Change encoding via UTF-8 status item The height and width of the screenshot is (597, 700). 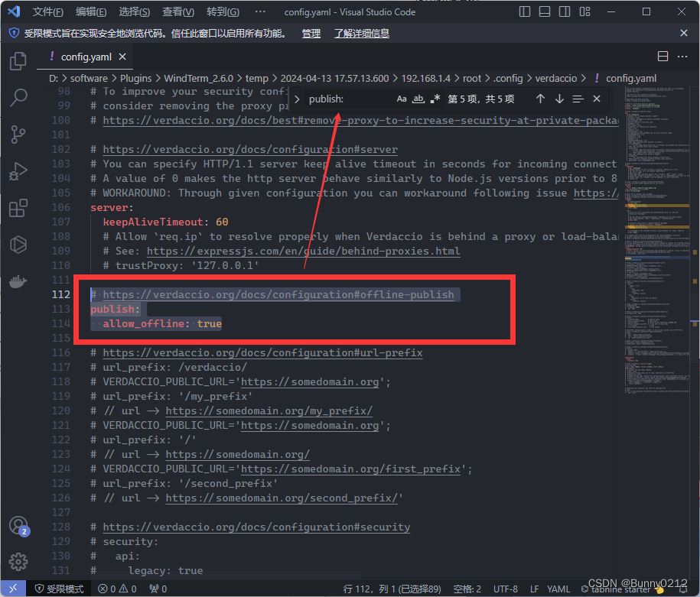[506, 589]
